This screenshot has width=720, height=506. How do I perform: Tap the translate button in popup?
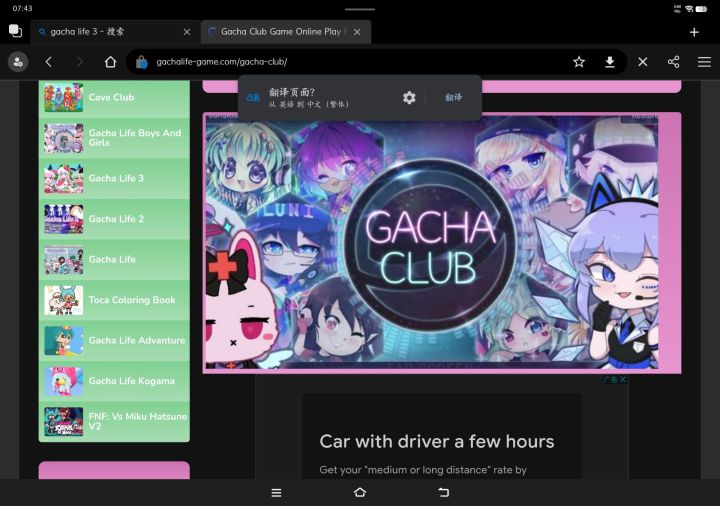coord(454,97)
